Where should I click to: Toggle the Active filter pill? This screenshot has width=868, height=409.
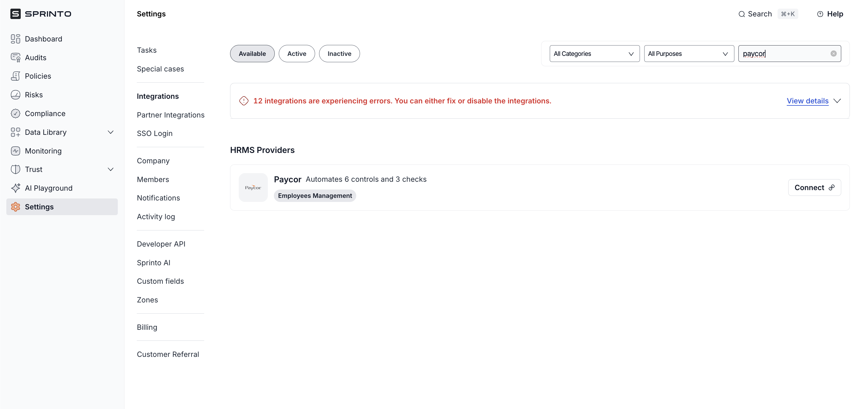pyautogui.click(x=297, y=54)
